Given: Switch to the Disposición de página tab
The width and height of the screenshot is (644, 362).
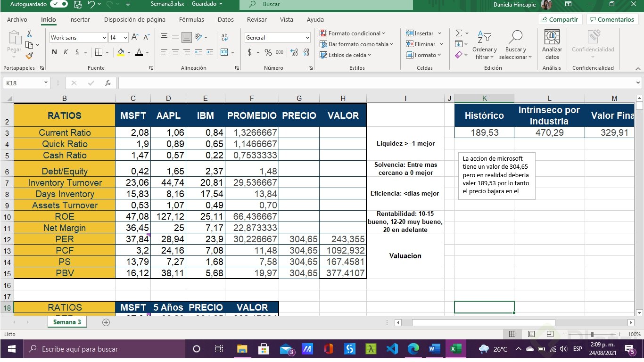Looking at the screenshot, I should (x=135, y=20).
